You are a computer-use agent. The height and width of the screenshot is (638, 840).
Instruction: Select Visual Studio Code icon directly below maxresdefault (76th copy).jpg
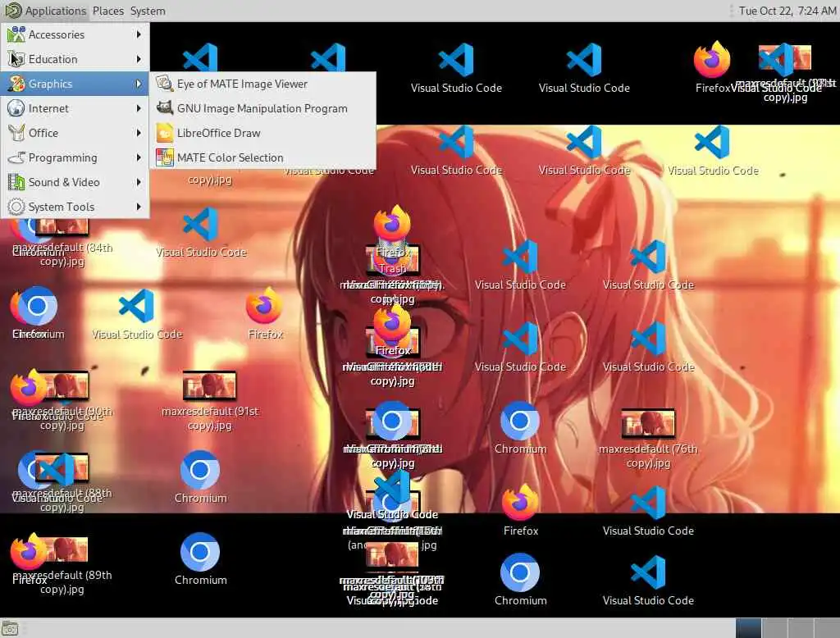pos(648,503)
